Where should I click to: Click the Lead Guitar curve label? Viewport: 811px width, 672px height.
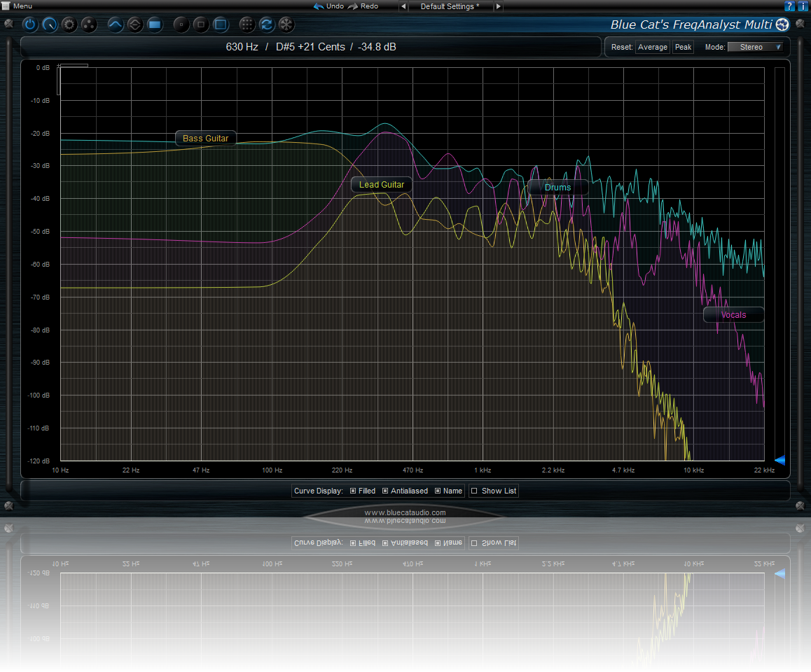(382, 185)
